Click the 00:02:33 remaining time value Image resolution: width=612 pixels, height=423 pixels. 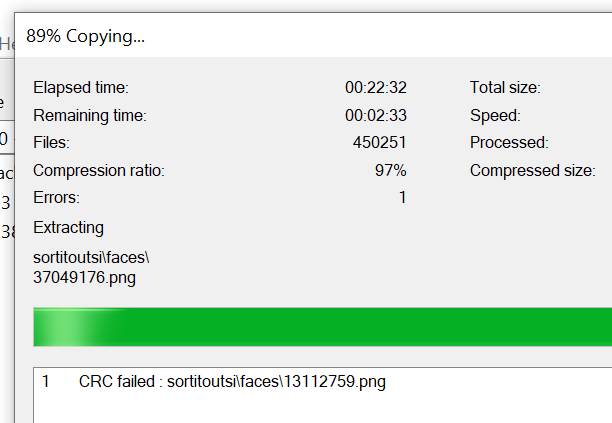[376, 115]
